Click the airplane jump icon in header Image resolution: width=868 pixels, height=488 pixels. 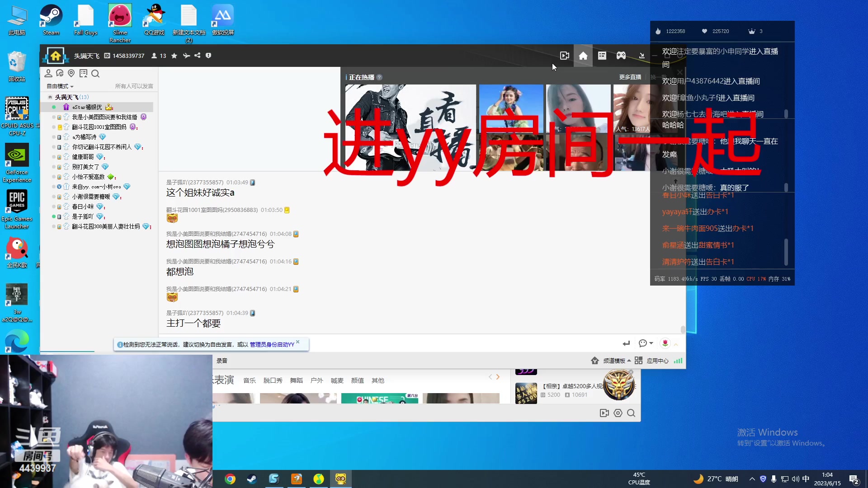[186, 56]
